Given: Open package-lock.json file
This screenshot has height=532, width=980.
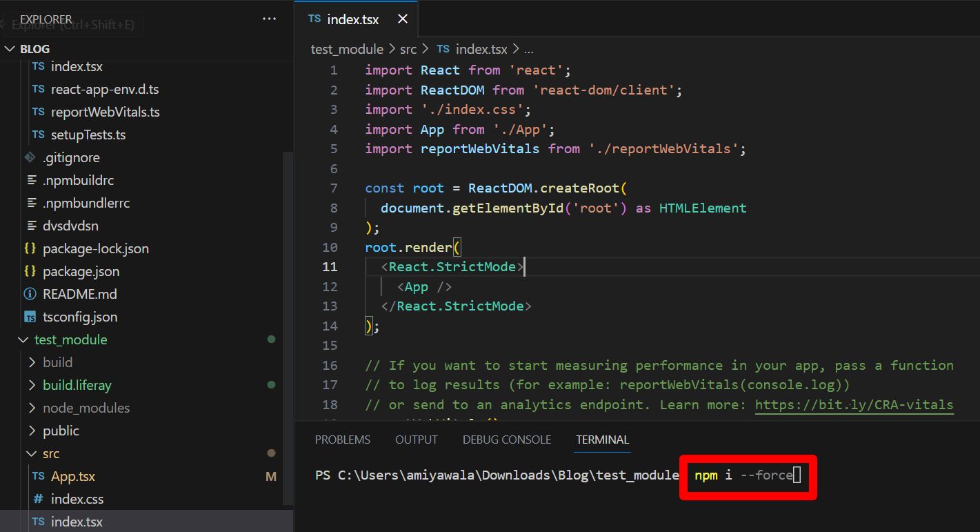Looking at the screenshot, I should coord(96,248).
